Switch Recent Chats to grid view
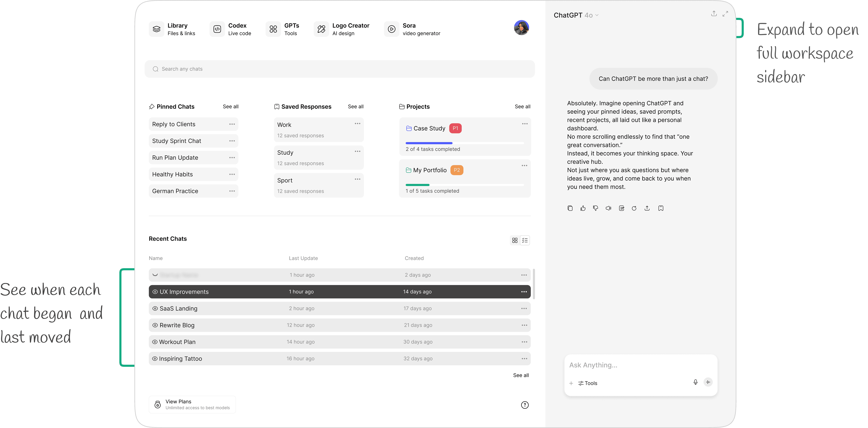The width and height of the screenshot is (868, 428). (x=514, y=240)
